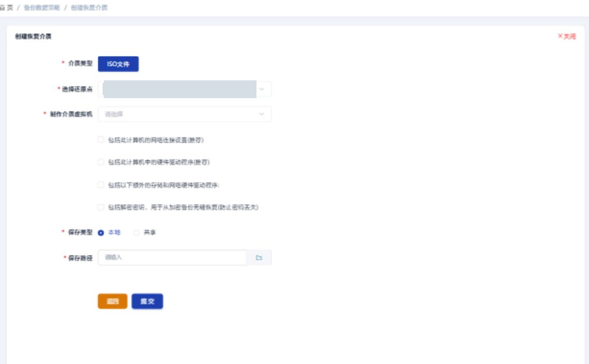Enable 包括此计算机的网络连接设置(推荐) checkbox
Viewport: 589px width, 364px height.
(x=101, y=140)
